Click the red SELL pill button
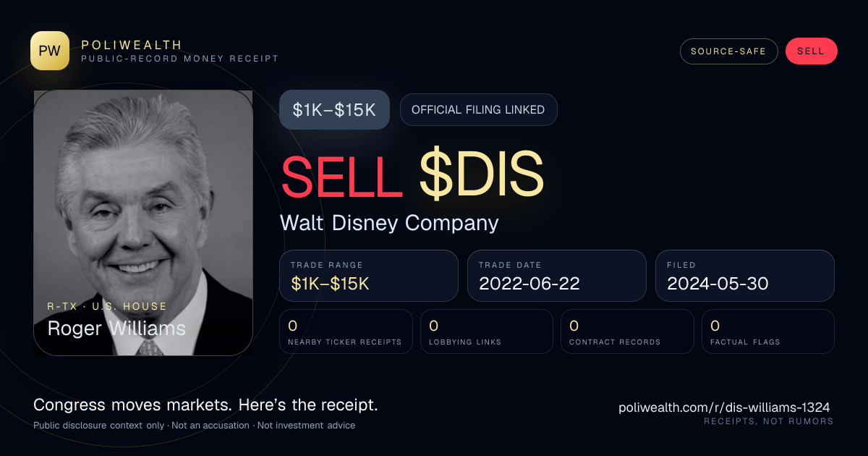The image size is (868, 456). 811,51
